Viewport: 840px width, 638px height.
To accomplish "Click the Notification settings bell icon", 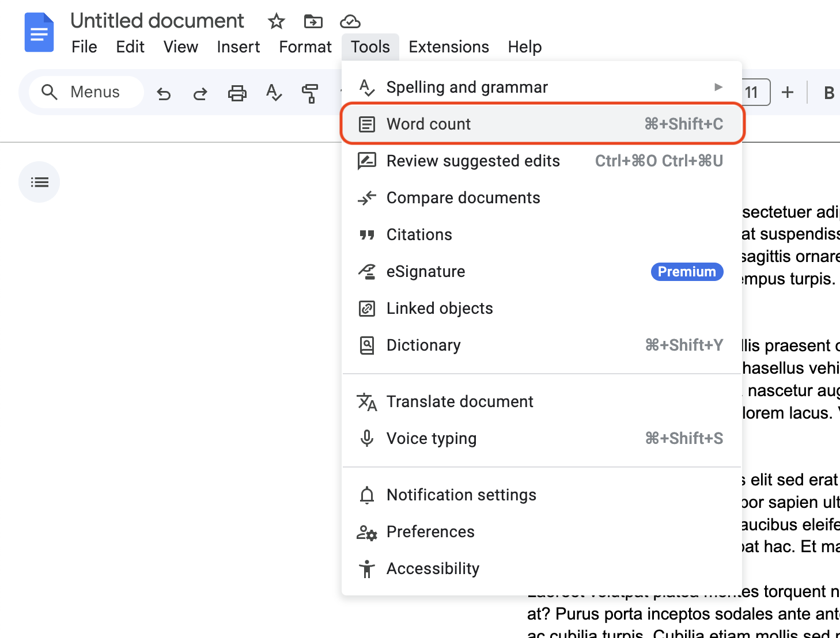I will (367, 495).
